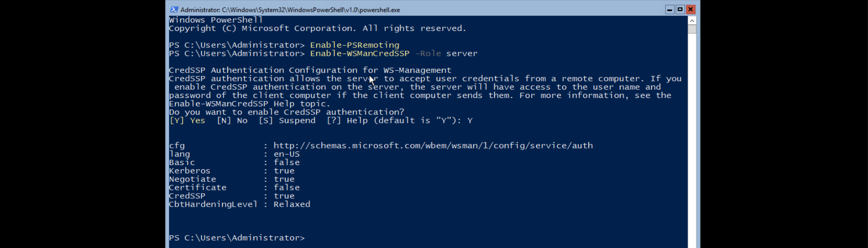
Task: Click the [Y] Yes option text
Action: coord(187,121)
